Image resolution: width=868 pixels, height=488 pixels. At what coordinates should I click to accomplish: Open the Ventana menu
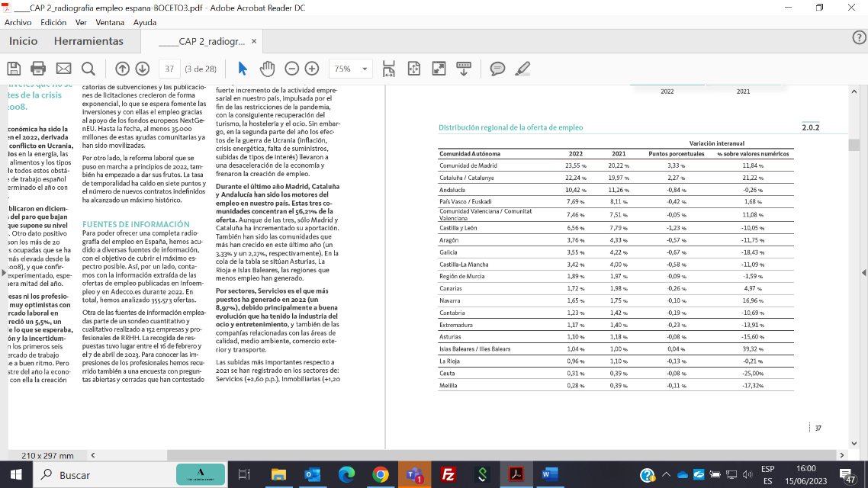pos(110,22)
